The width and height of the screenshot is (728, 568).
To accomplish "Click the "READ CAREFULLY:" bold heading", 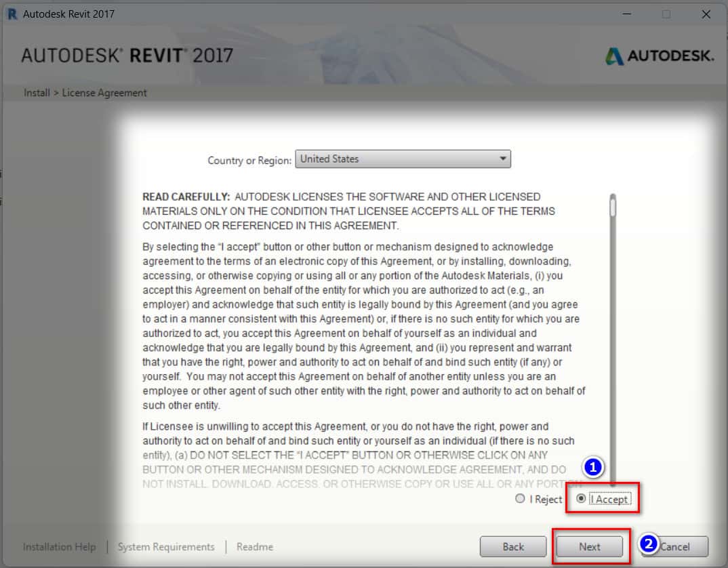I will pos(186,197).
